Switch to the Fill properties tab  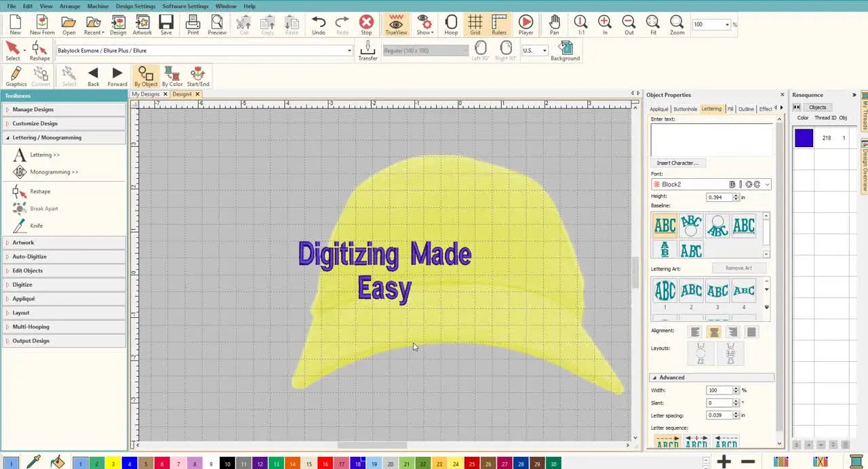730,108
